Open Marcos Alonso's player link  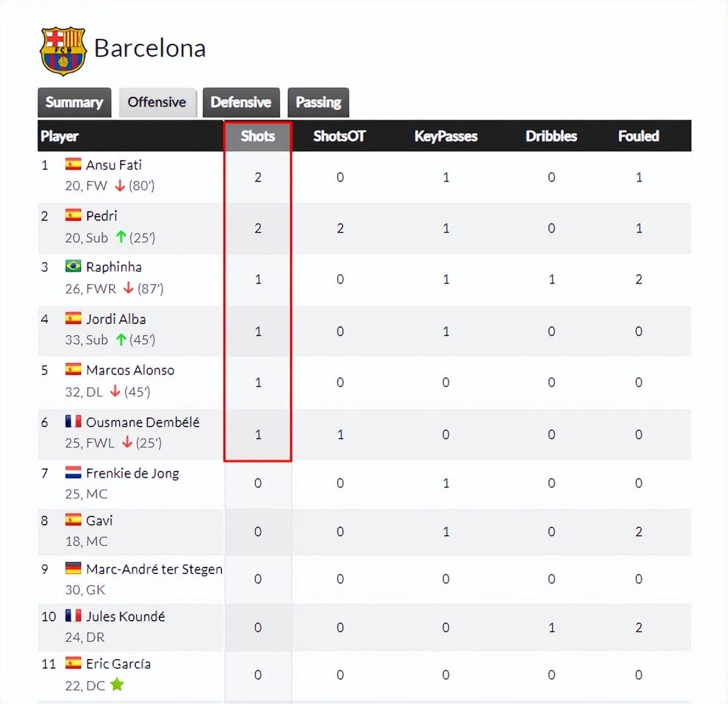130,370
